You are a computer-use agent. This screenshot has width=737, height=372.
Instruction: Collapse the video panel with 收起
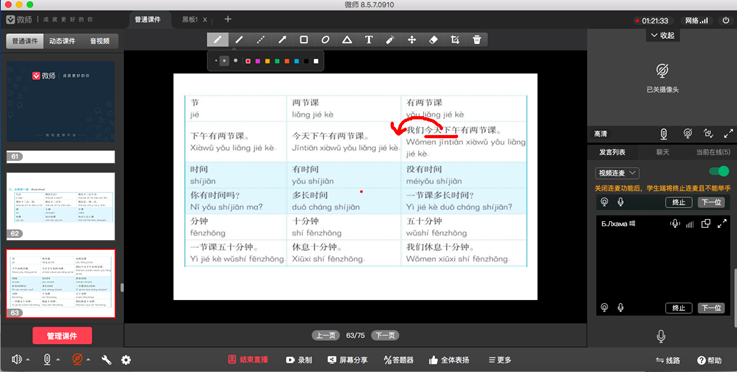(662, 35)
